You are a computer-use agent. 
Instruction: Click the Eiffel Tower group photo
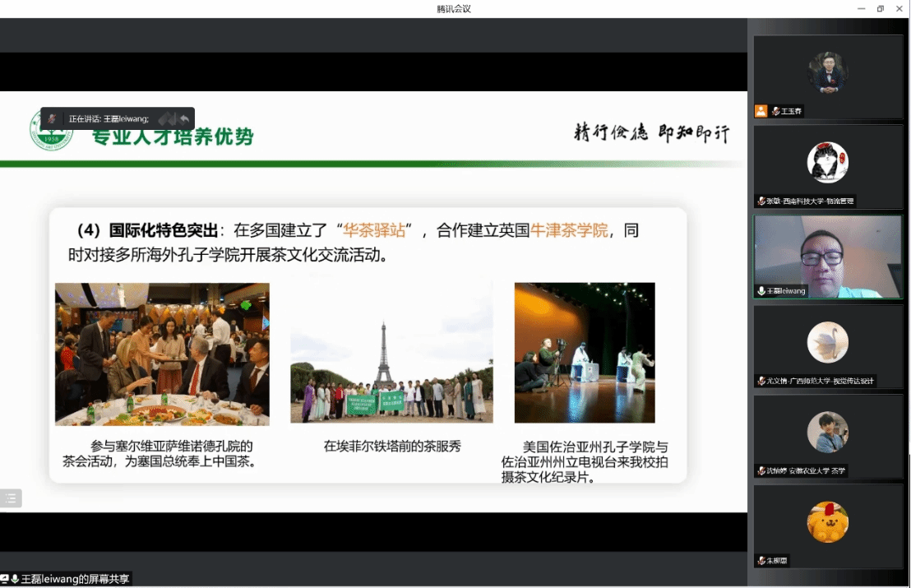391,353
